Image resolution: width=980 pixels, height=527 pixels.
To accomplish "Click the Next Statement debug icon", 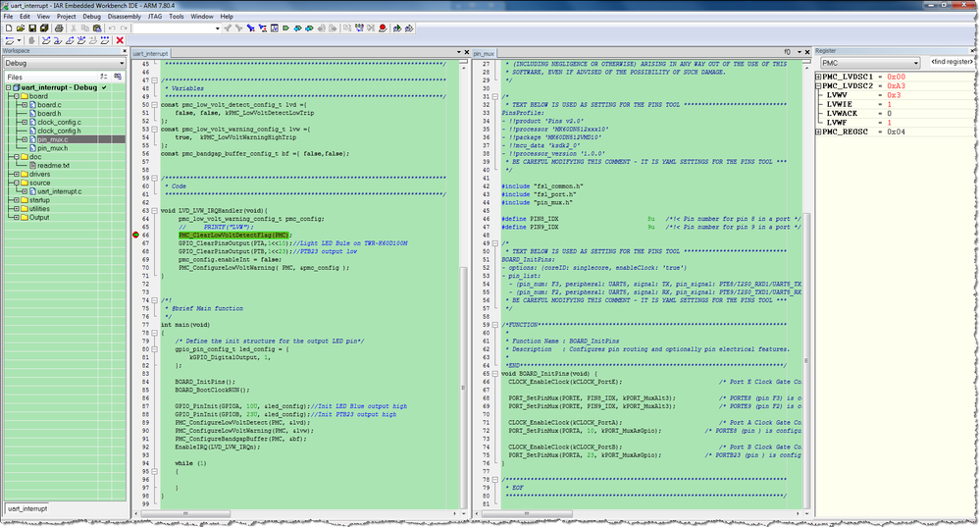I will 81,40.
